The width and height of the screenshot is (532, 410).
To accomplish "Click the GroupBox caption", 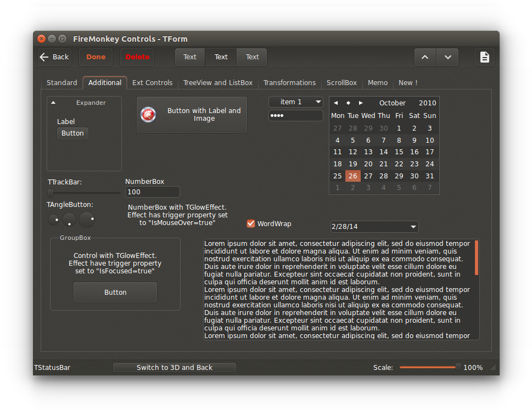I will tap(75, 238).
